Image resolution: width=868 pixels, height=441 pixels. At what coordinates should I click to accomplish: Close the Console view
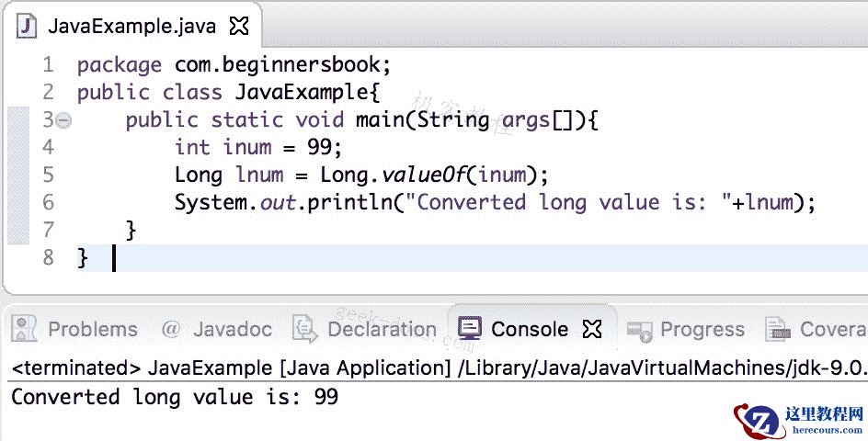click(x=592, y=329)
